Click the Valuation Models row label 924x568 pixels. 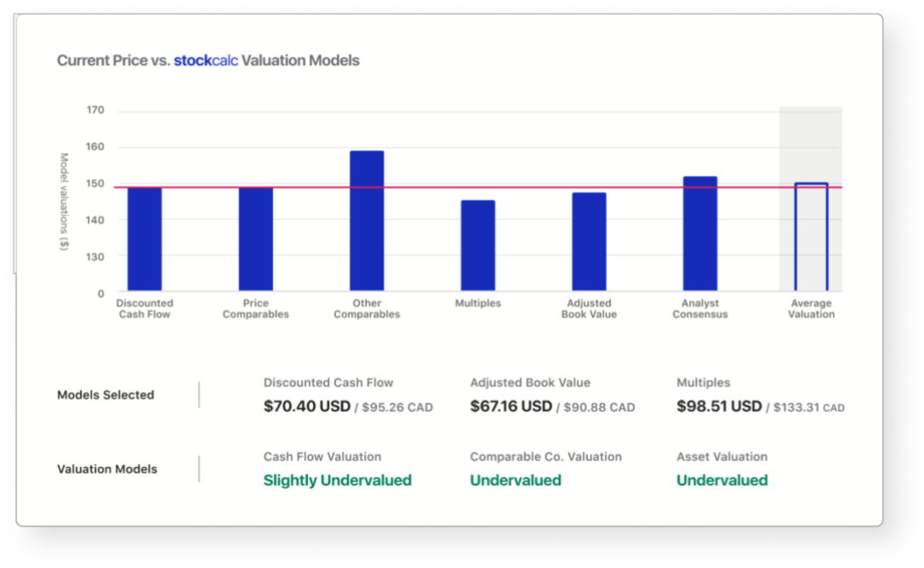107,469
